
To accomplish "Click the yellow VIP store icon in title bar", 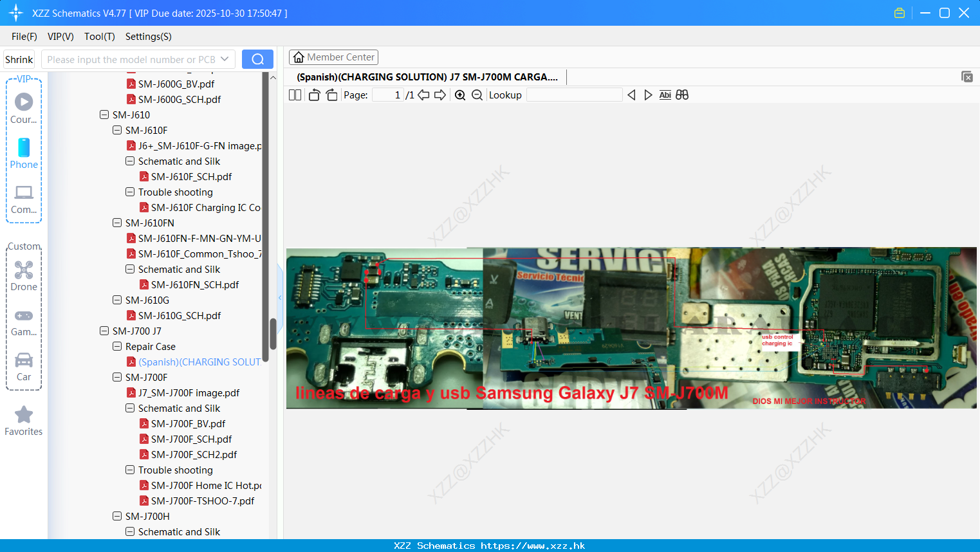I will point(900,13).
